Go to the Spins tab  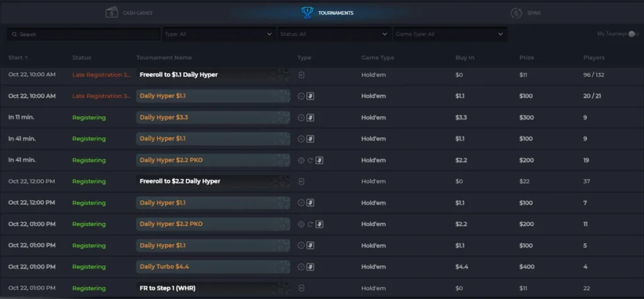click(526, 13)
